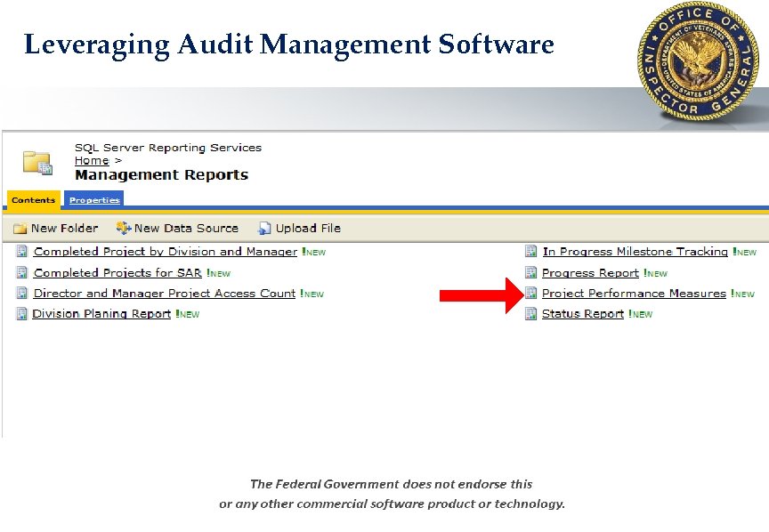
Task: Open Completed Projects for SAR report
Action: pos(117,272)
